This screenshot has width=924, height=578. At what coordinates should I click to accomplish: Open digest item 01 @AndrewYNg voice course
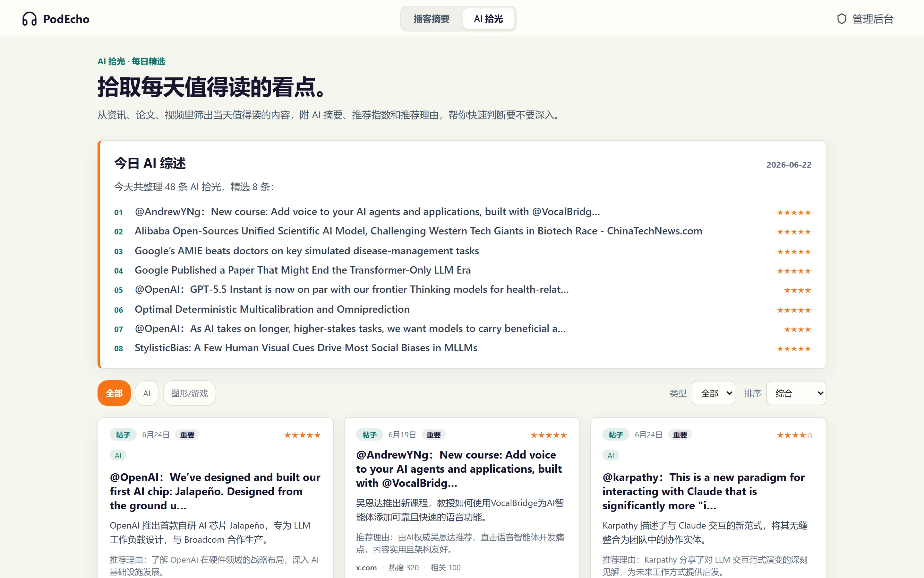point(367,212)
